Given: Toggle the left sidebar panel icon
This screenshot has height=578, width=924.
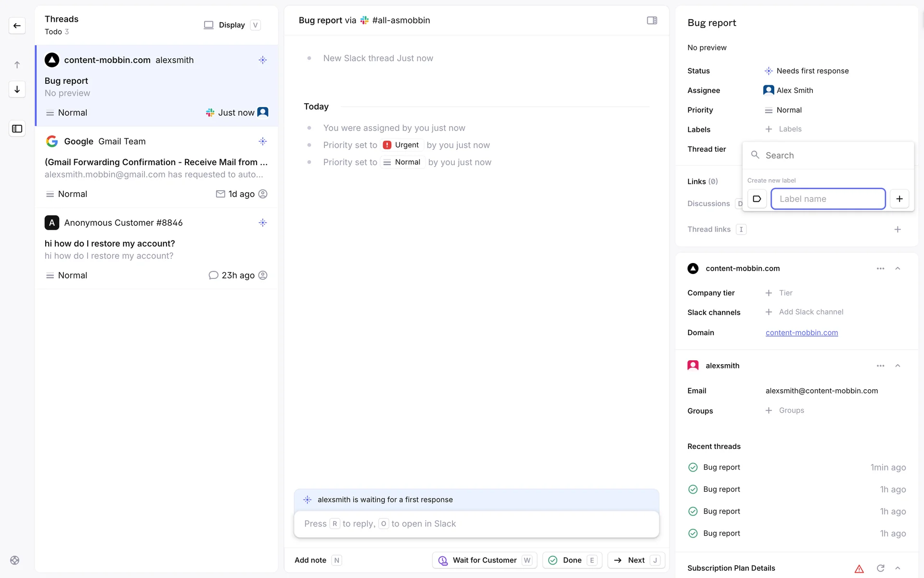Looking at the screenshot, I should coord(17,129).
